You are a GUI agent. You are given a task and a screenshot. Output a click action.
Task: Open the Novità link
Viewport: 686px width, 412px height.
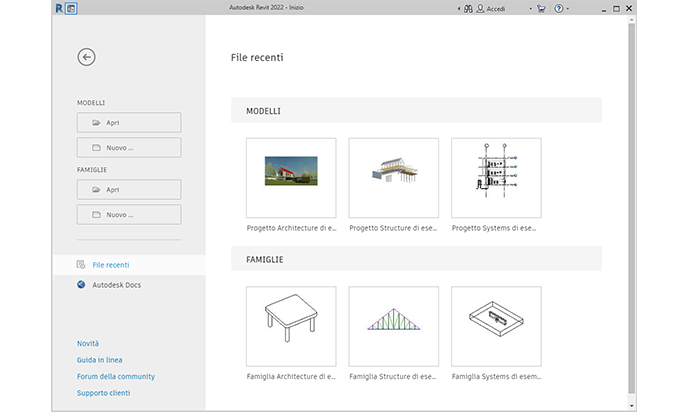88,343
